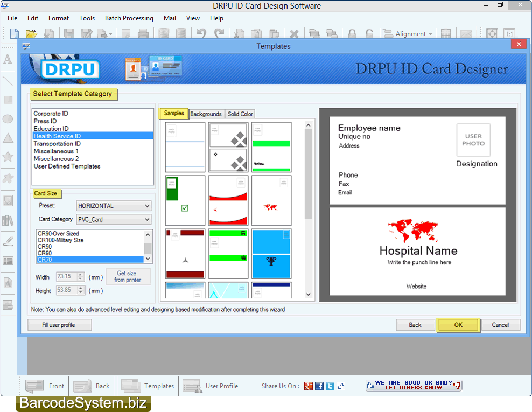This screenshot has width=532, height=412.
Task: Open the Format menu
Action: 58,18
